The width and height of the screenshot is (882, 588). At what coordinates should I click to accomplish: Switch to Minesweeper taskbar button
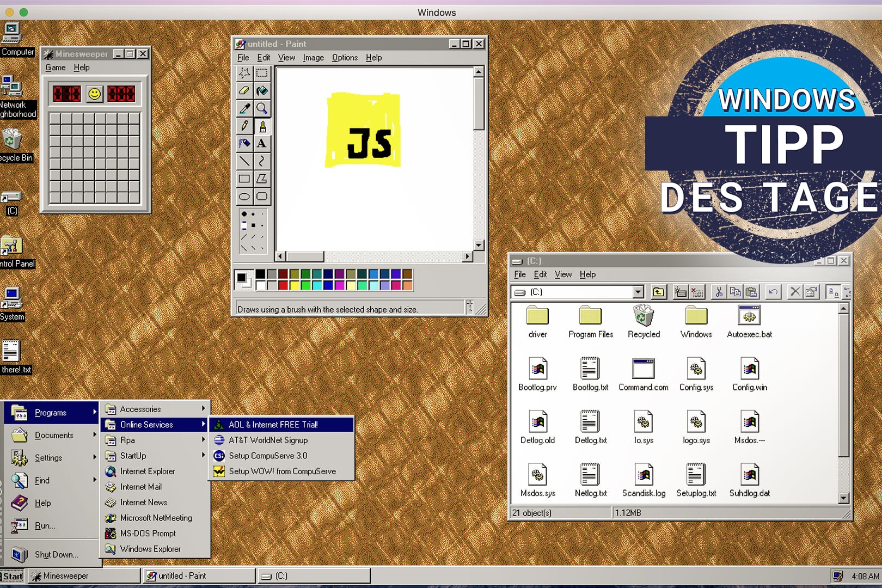click(x=84, y=576)
